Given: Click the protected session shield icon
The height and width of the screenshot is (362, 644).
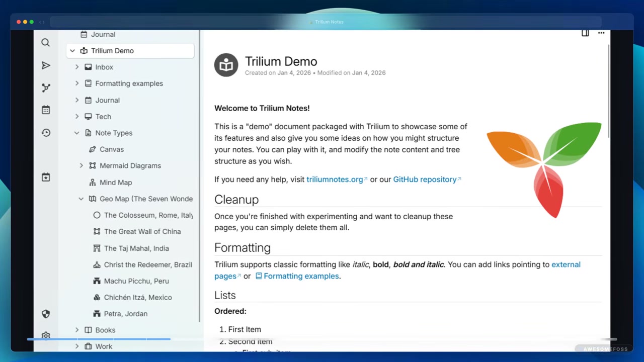Looking at the screenshot, I should [x=46, y=314].
